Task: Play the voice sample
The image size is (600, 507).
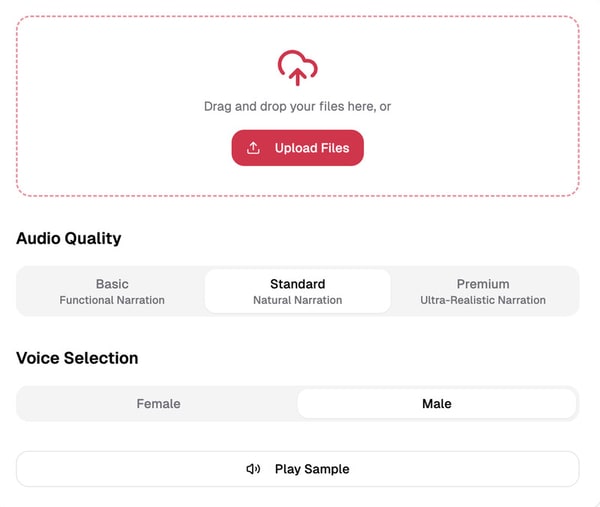Action: coord(297,469)
